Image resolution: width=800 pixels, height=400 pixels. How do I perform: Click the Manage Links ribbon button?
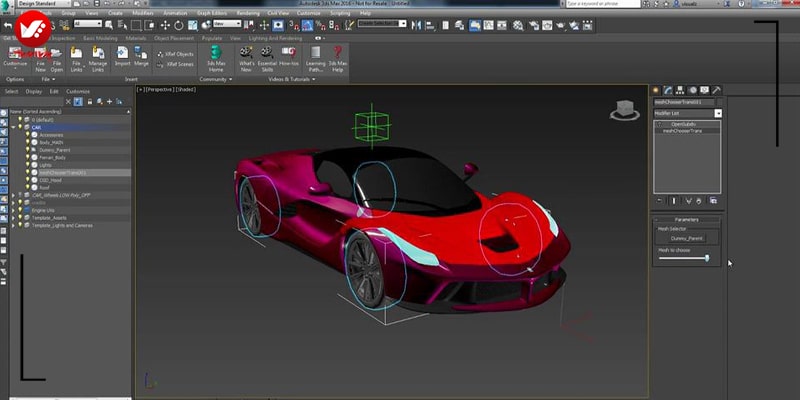click(x=98, y=60)
